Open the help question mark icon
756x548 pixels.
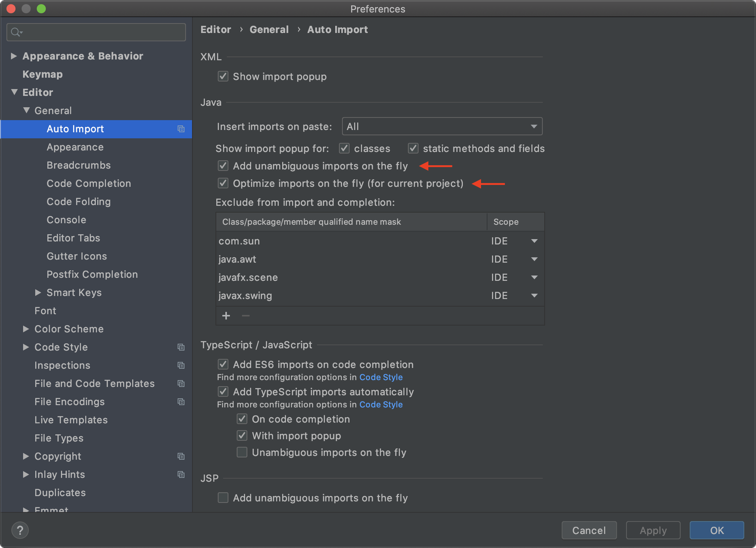coord(20,530)
